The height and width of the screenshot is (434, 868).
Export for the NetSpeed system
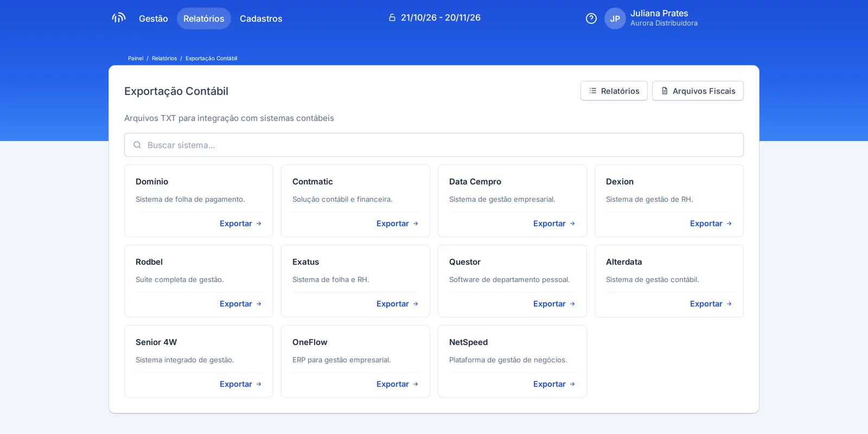click(554, 384)
